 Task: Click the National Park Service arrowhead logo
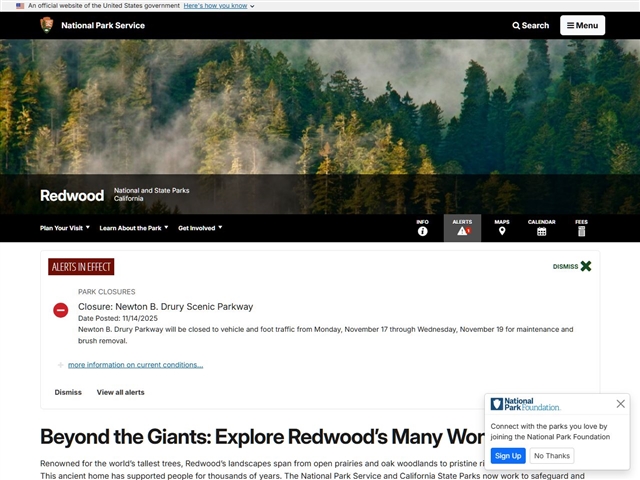pos(47,25)
